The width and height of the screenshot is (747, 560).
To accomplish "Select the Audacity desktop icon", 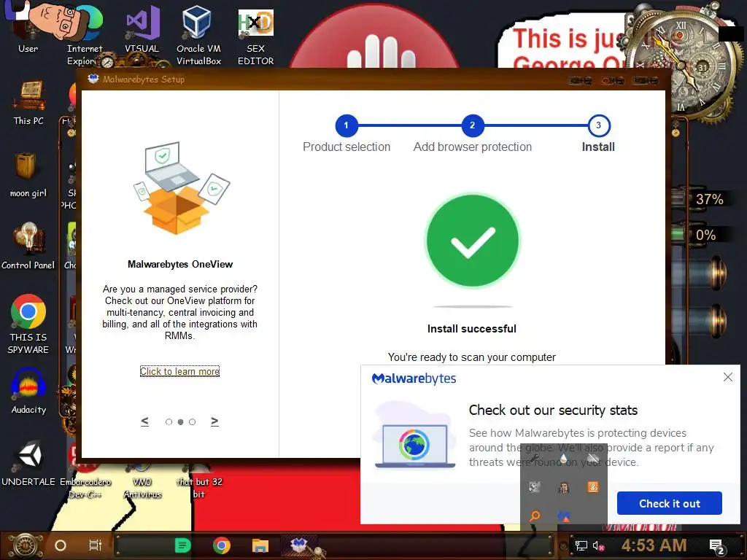I will coord(28,392).
